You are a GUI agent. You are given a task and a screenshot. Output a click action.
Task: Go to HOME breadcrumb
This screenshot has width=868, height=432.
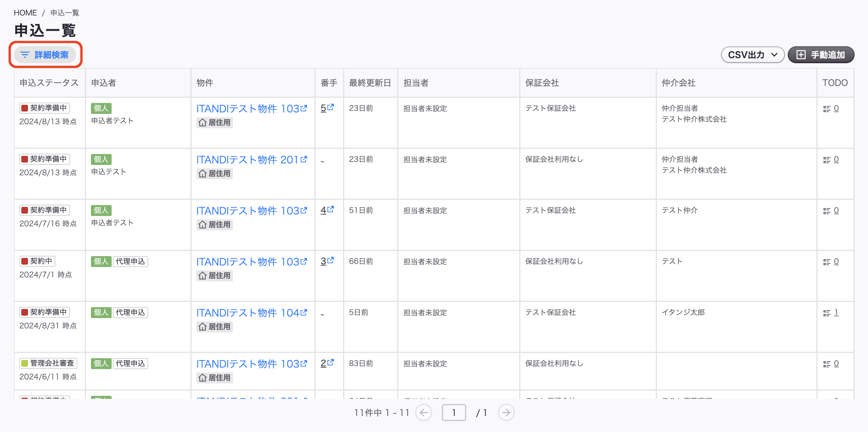(x=25, y=13)
